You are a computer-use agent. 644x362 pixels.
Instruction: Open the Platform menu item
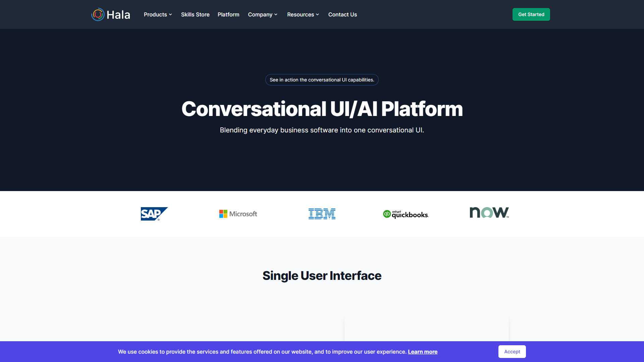click(228, 14)
